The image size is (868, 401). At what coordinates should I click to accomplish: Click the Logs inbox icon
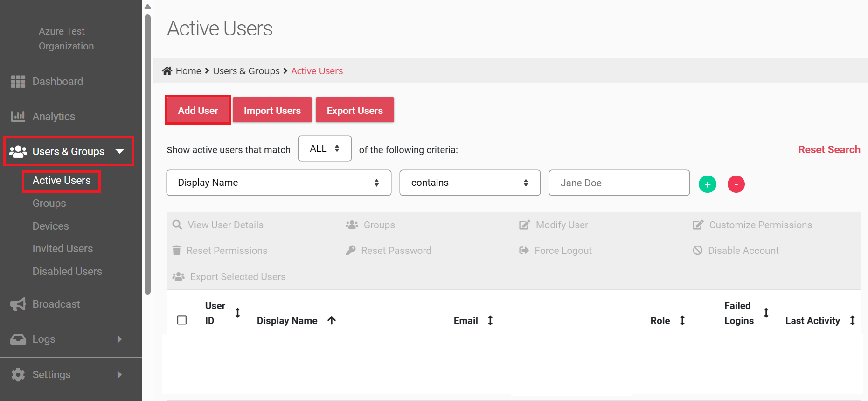click(18, 339)
